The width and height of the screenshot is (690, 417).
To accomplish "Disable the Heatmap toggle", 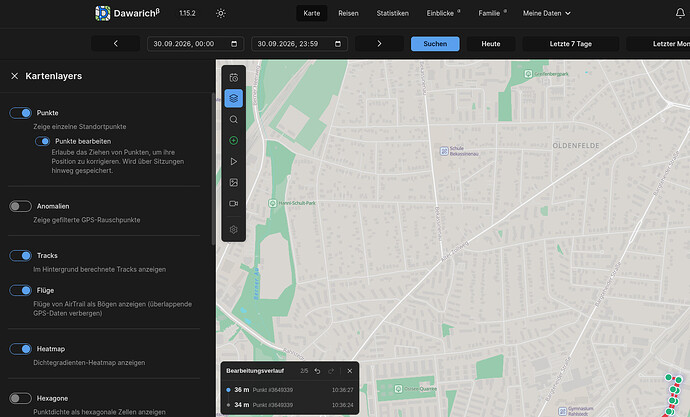I will pyautogui.click(x=21, y=349).
